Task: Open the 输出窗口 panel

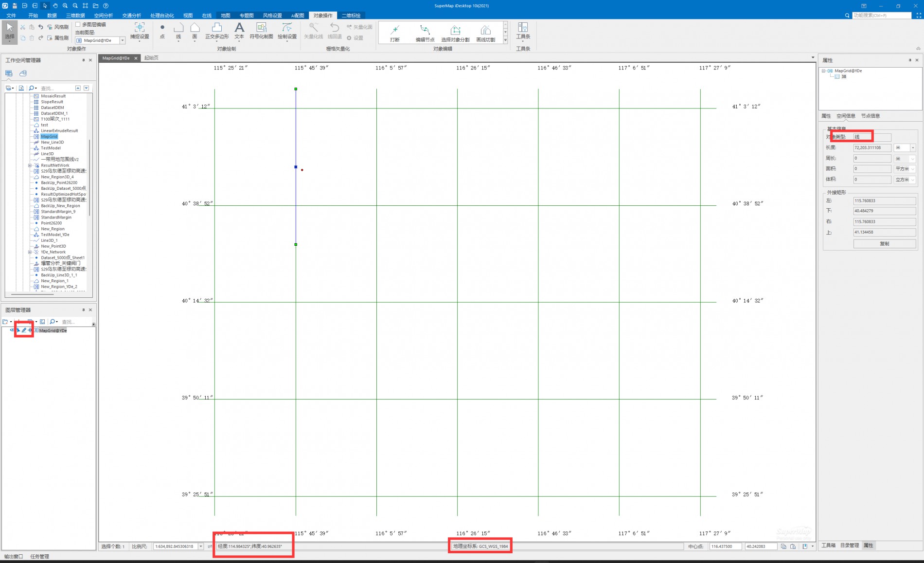Action: click(14, 556)
